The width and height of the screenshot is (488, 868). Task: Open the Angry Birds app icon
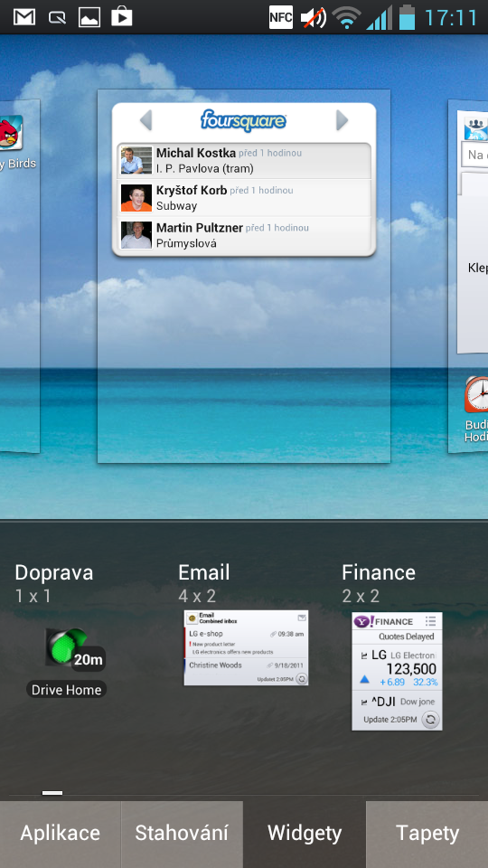10,133
